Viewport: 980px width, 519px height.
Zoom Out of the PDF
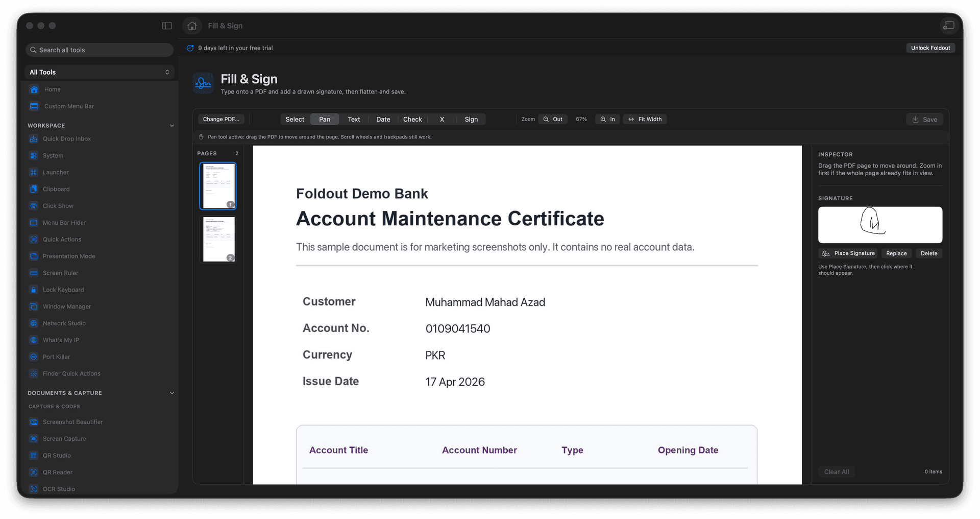(x=553, y=120)
